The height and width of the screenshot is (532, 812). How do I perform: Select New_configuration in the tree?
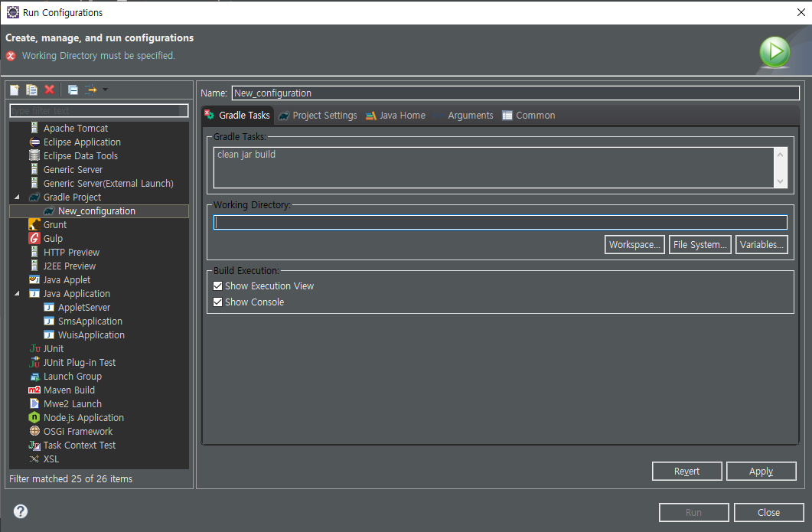[96, 211]
